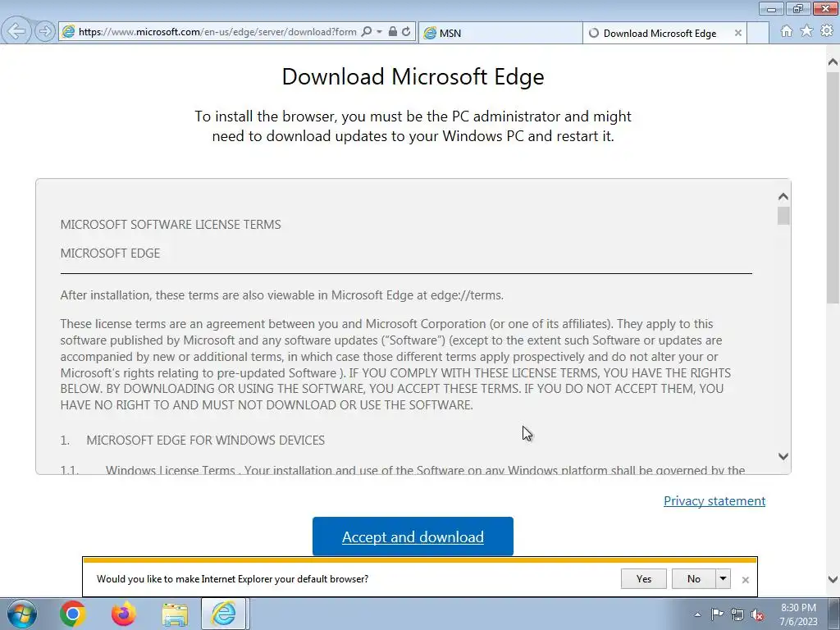840x630 pixels.
Task: Launch Firefox from the taskbar
Action: pyautogui.click(x=124, y=614)
